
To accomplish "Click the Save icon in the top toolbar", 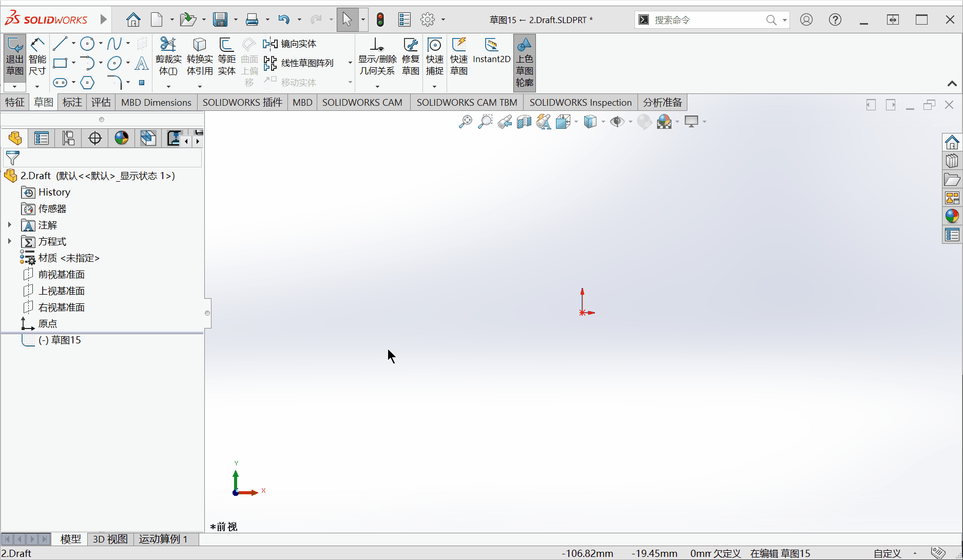I will pyautogui.click(x=220, y=20).
